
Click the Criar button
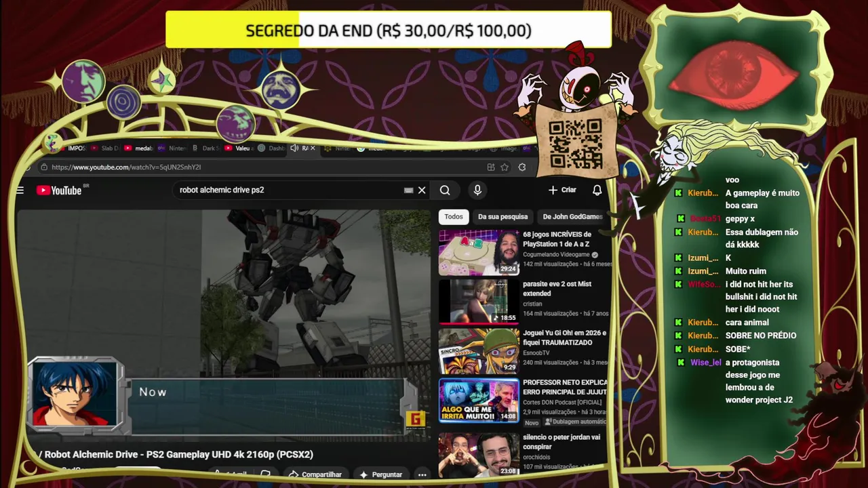562,190
